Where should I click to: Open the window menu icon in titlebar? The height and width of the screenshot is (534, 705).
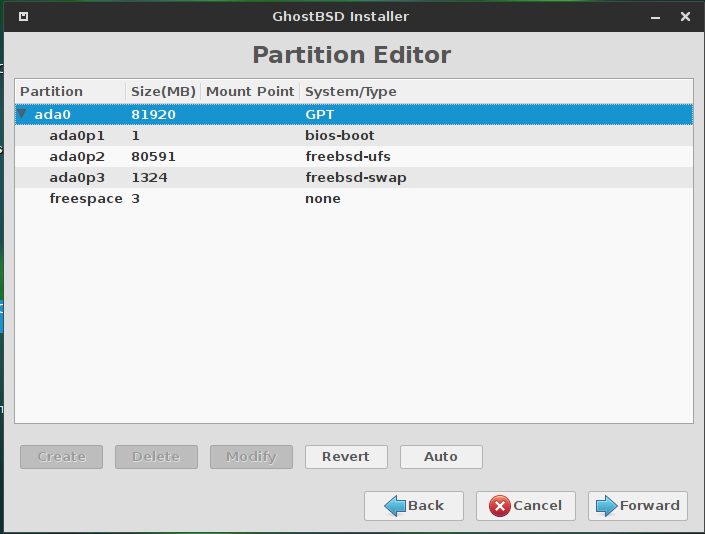coord(23,17)
